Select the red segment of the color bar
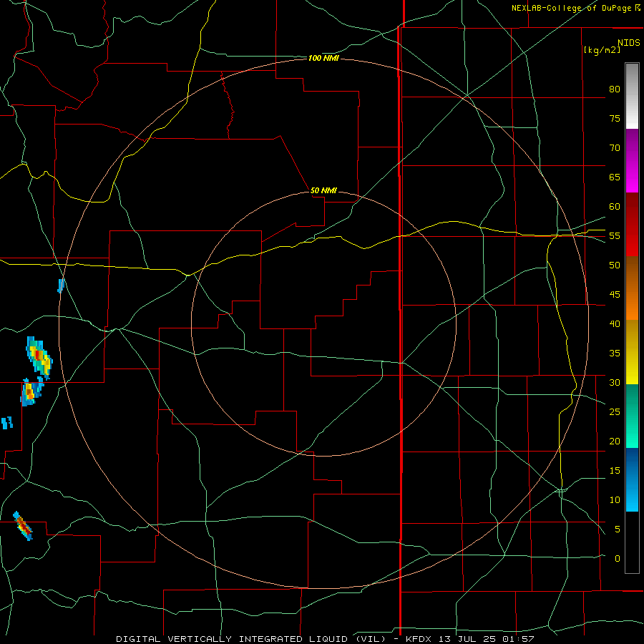Screen dimensions: 644x644 click(632, 224)
